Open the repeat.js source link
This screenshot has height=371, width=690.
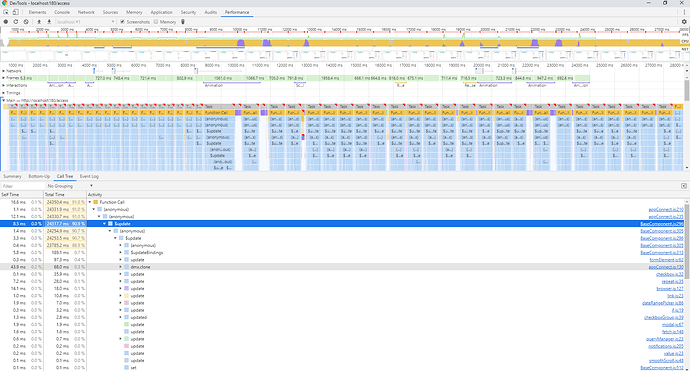tap(672, 281)
